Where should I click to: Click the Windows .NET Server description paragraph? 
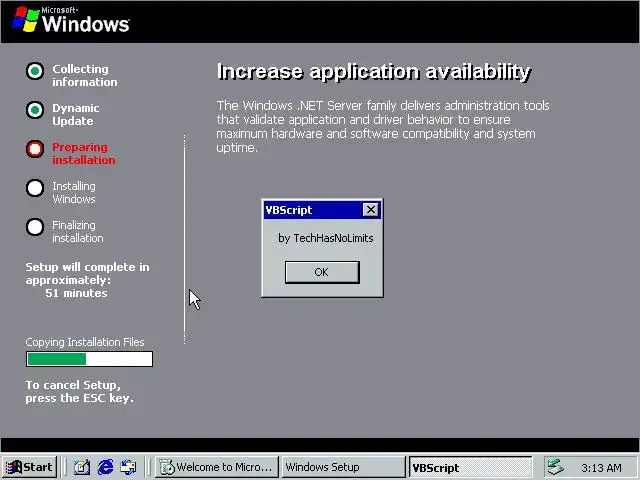(383, 127)
